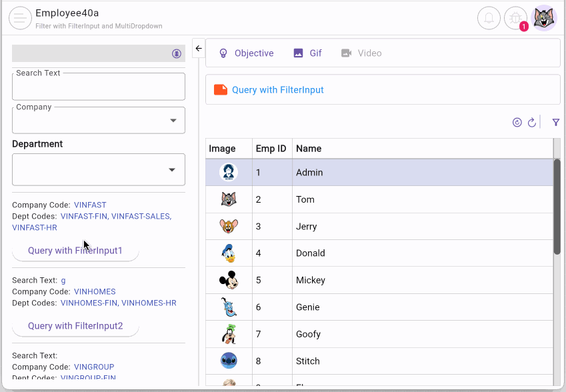Click the Tom cat user avatar
This screenshot has width=566, height=392.
tap(543, 18)
